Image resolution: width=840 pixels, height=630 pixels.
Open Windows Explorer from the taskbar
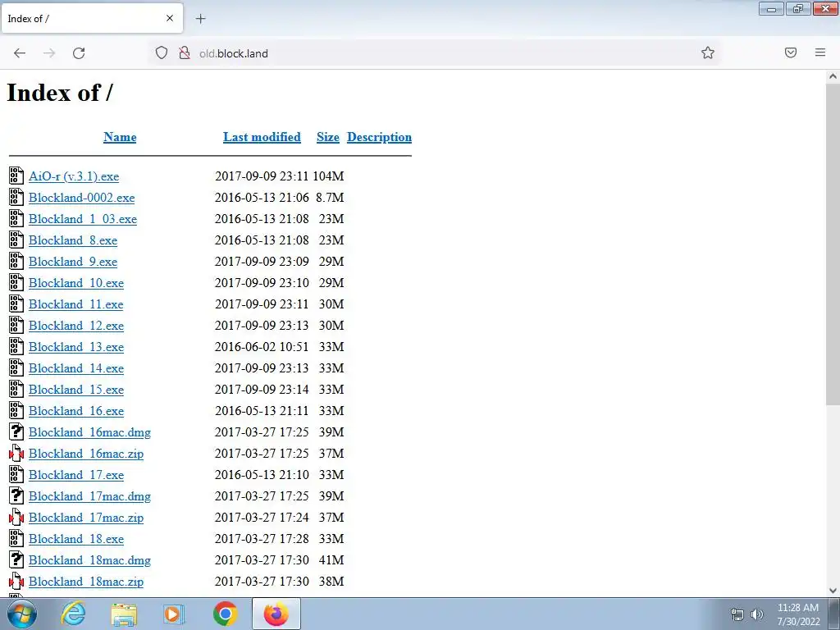[124, 614]
